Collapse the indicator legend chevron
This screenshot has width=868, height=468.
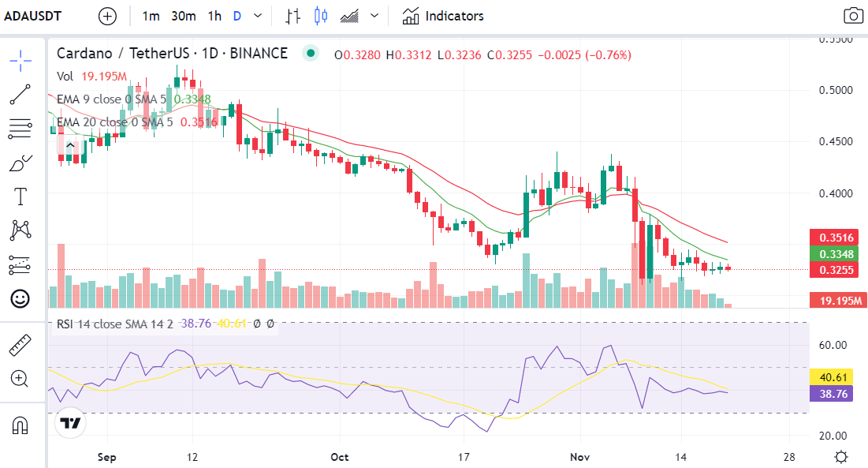coord(70,146)
